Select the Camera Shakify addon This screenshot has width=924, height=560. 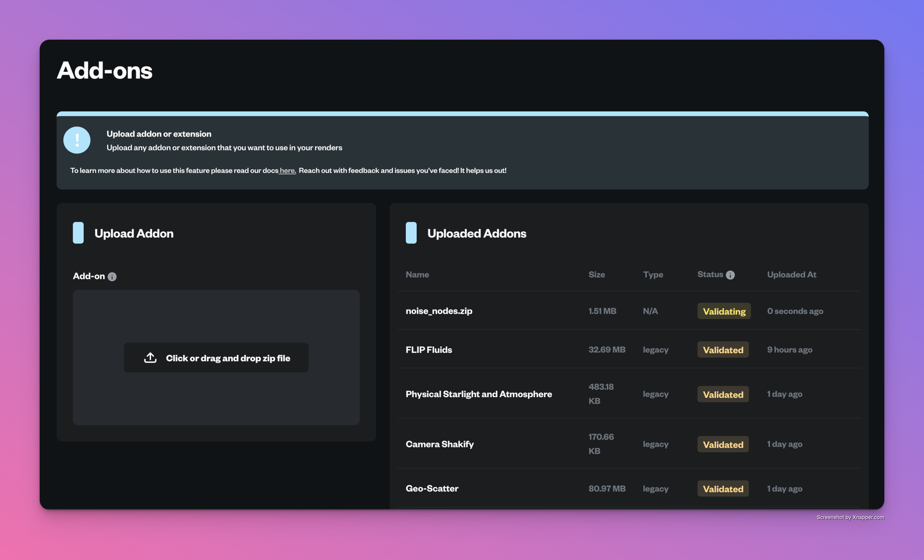coord(439,444)
